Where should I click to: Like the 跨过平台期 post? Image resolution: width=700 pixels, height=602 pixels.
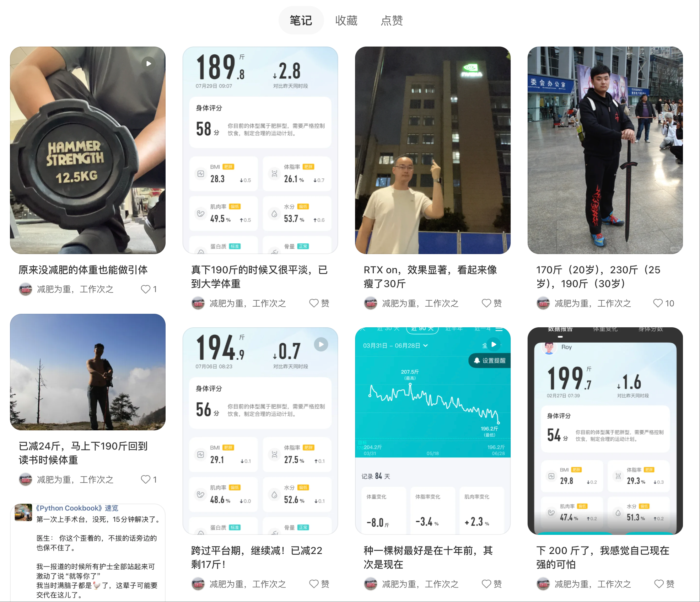tap(314, 584)
